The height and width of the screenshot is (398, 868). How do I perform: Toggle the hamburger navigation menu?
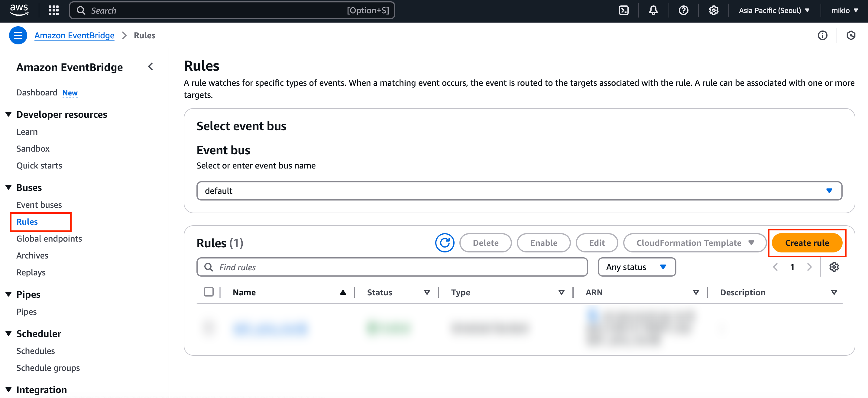coord(18,35)
